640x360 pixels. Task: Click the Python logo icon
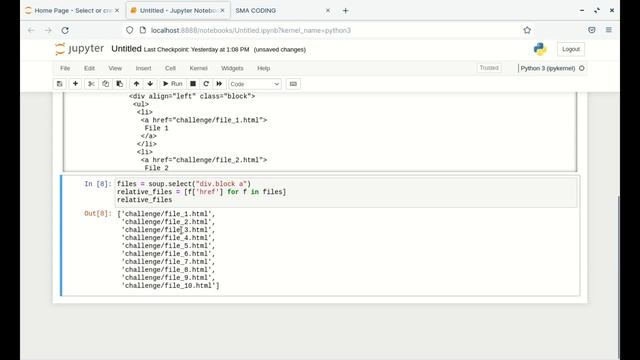coord(540,49)
